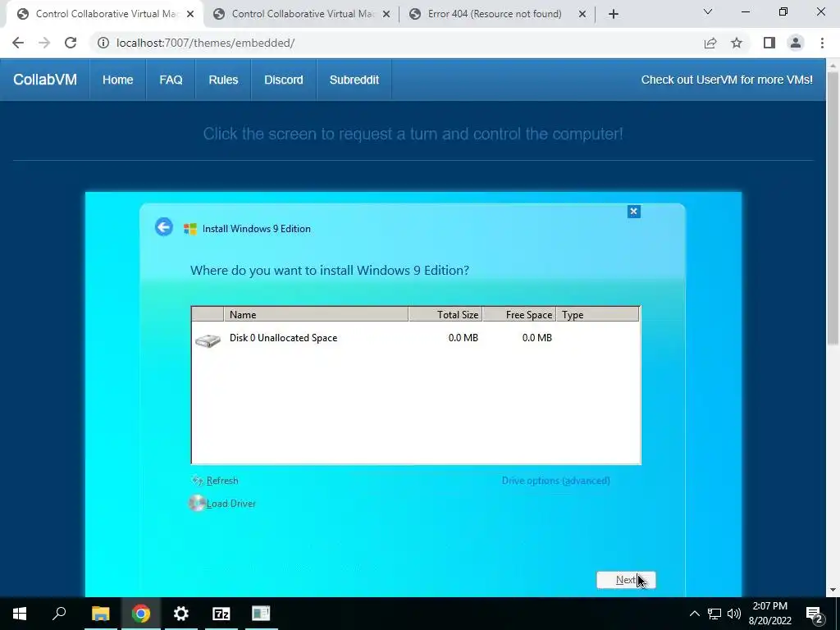The image size is (840, 630).
Task: Click the Next button in installer
Action: 626,580
